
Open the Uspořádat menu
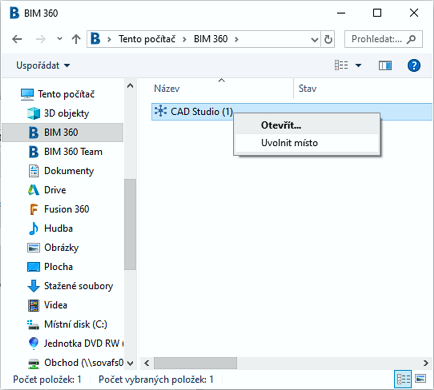pos(43,65)
